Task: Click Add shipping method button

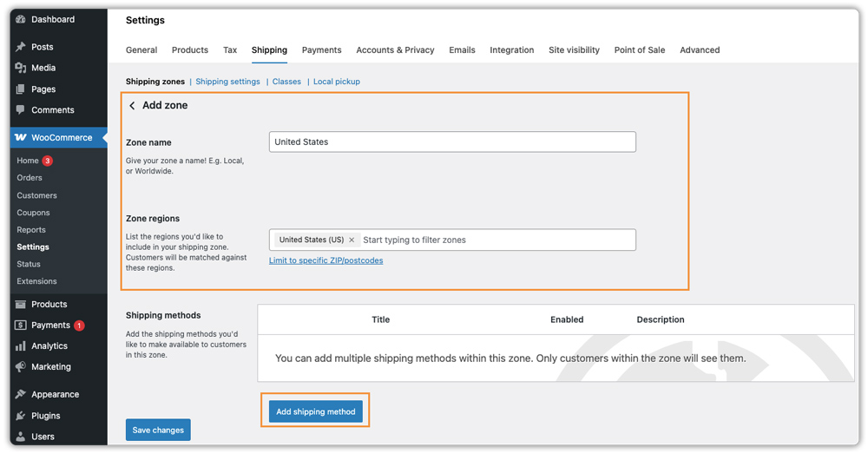Action: coord(316,411)
